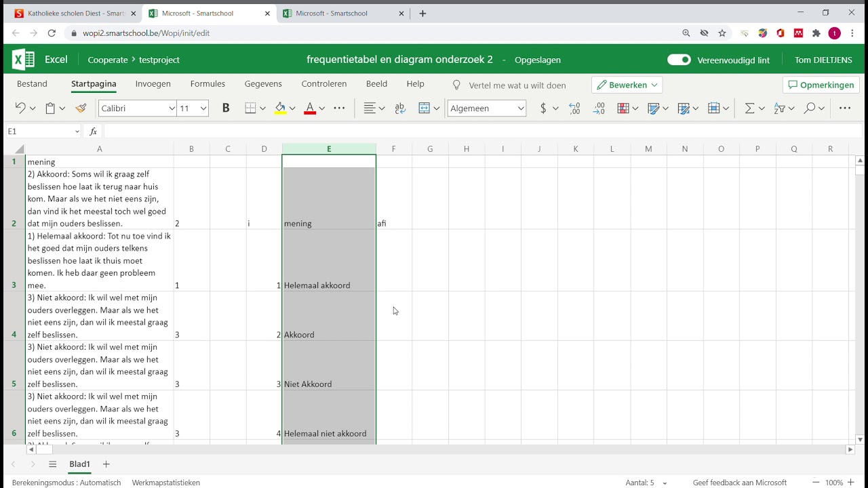Select column header E

329,149
